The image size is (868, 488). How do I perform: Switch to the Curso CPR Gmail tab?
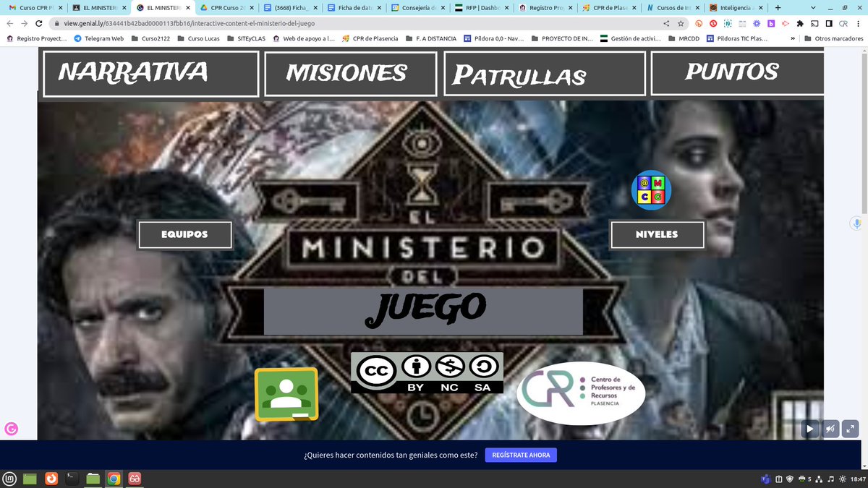[35, 7]
